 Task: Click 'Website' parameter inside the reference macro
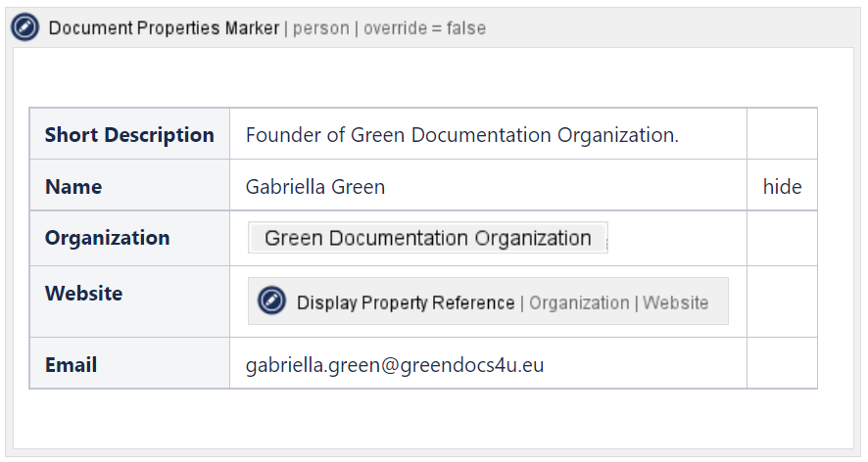click(675, 302)
